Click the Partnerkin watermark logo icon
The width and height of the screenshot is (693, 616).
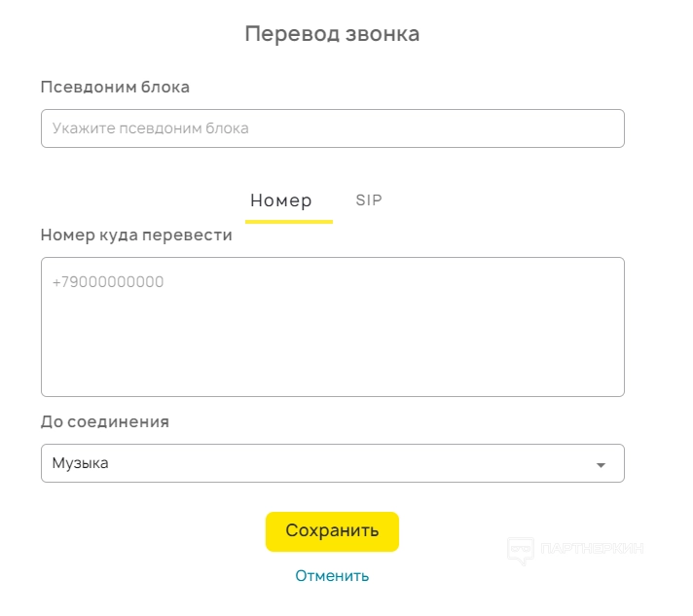[521, 551]
